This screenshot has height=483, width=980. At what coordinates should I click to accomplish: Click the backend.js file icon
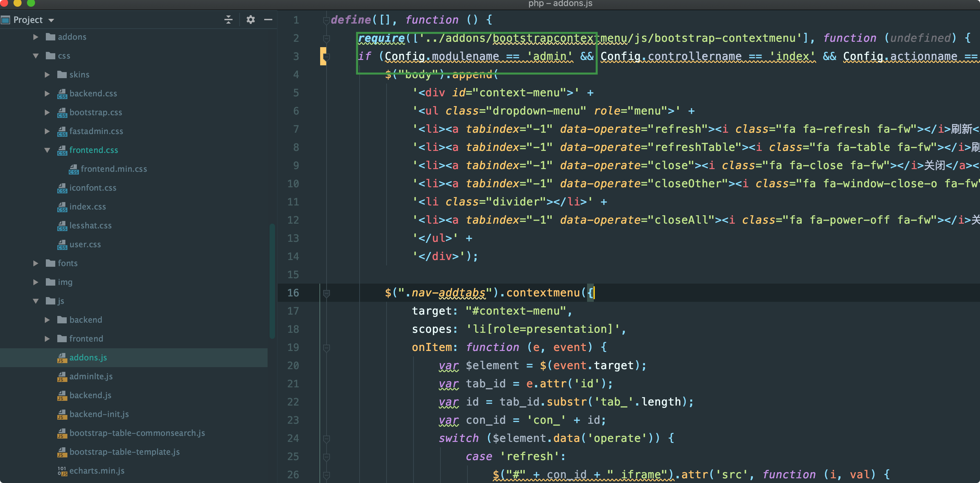tap(62, 395)
